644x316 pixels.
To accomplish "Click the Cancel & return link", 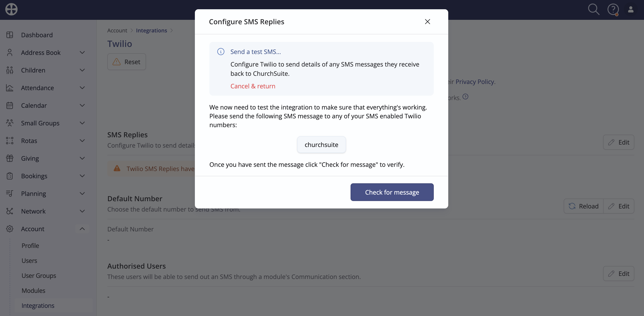I will click(x=253, y=86).
